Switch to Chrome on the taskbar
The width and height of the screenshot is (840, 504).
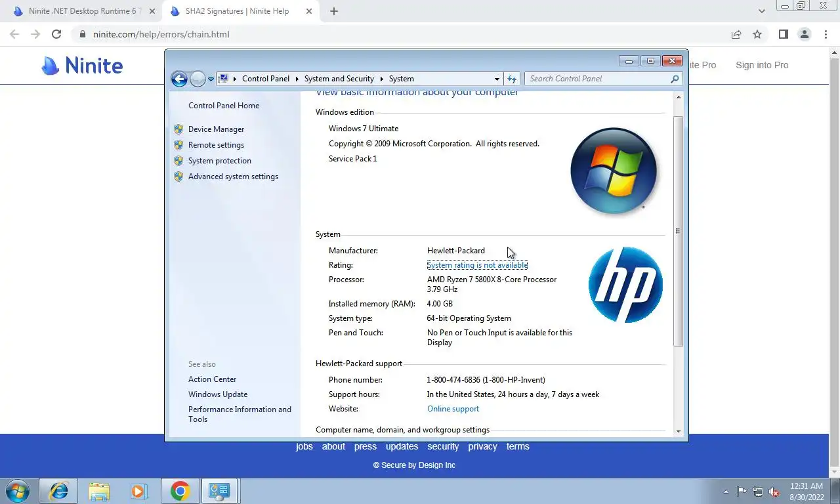[180, 491]
